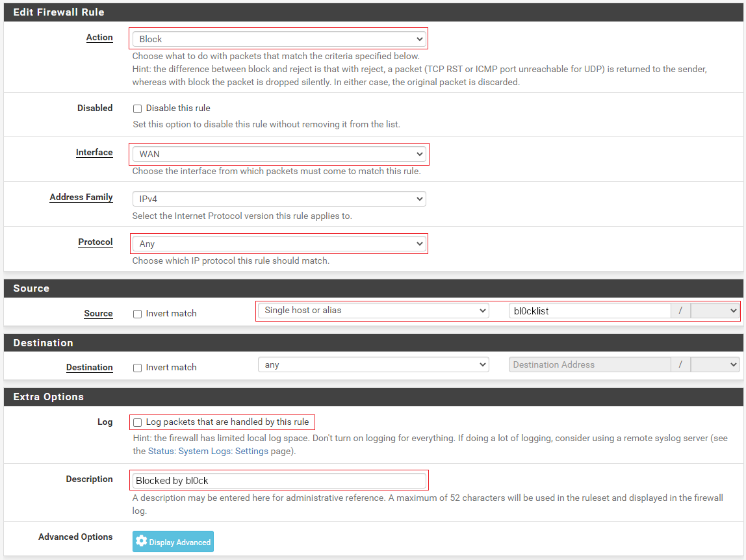This screenshot has width=746, height=560.
Task: Open the Interface dropdown showing WAN
Action: 279,154
